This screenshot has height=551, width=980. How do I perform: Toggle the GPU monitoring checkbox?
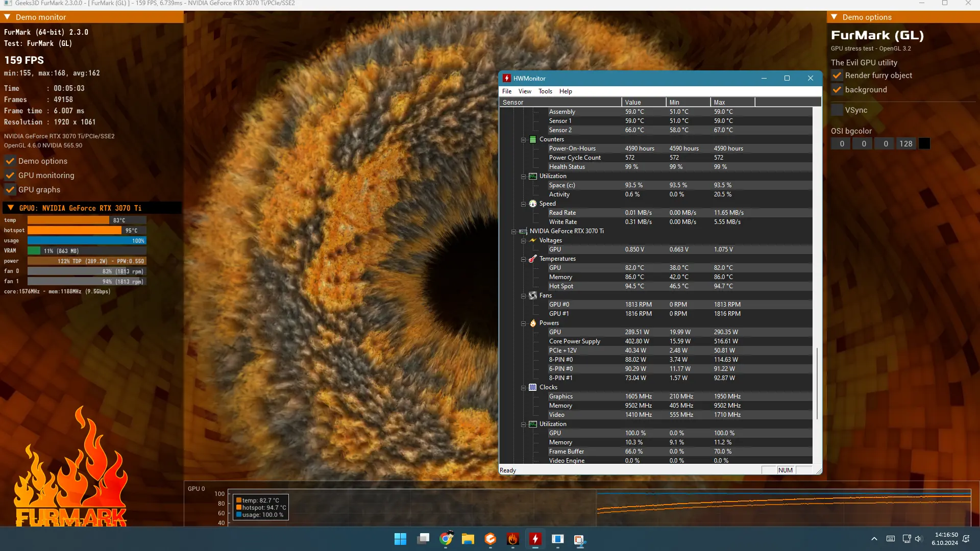[10, 176]
